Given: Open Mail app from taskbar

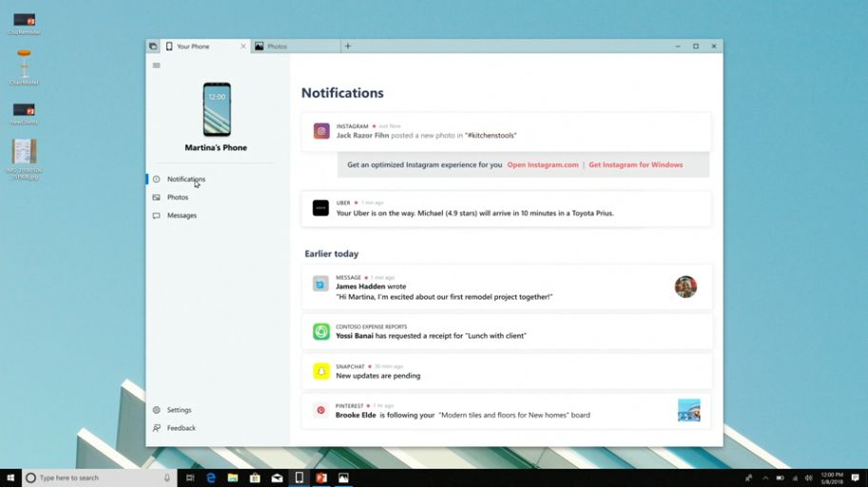Looking at the screenshot, I should 277,478.
